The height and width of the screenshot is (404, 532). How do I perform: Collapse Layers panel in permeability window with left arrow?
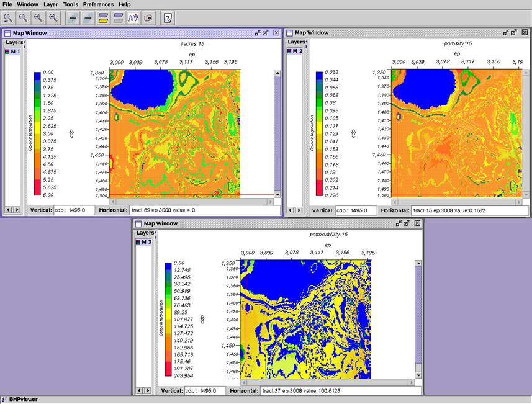click(x=155, y=232)
